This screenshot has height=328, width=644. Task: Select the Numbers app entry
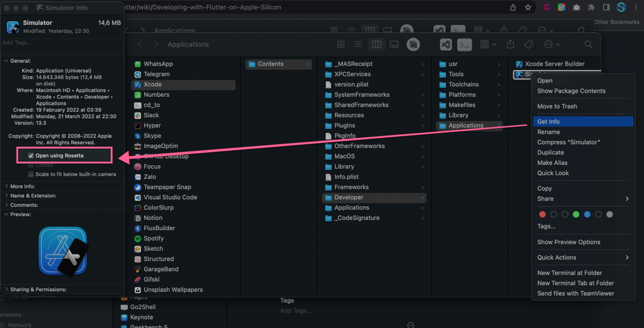coord(156,94)
